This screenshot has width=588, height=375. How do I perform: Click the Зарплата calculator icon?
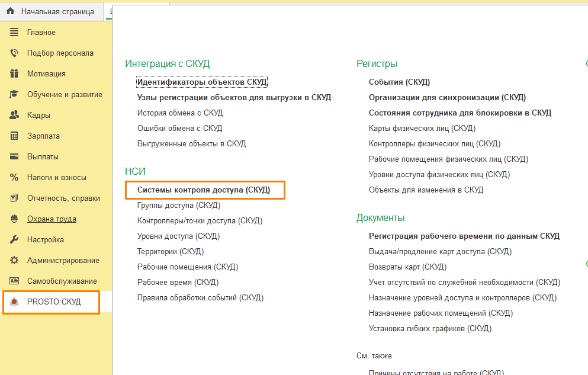click(14, 136)
